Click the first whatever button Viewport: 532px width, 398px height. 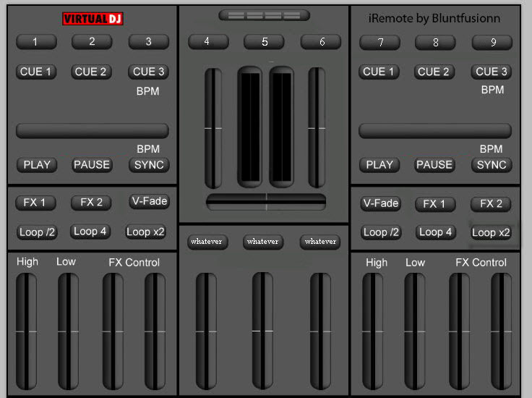click(x=207, y=242)
